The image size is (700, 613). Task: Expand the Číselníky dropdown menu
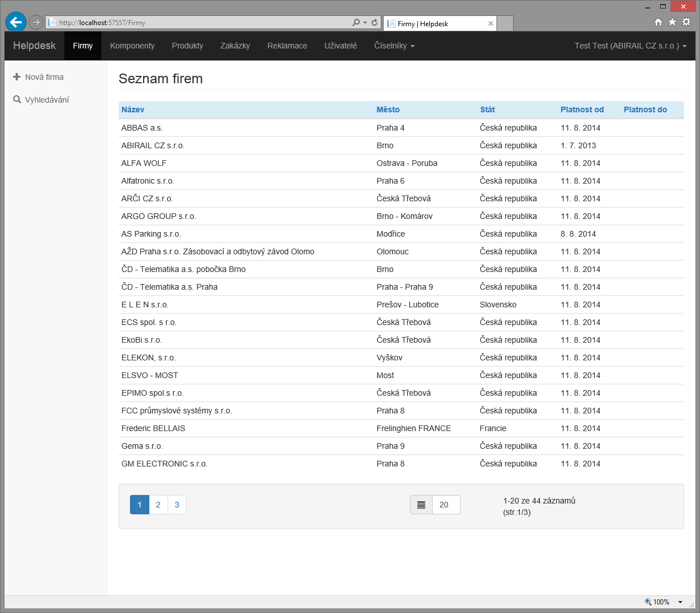[394, 46]
